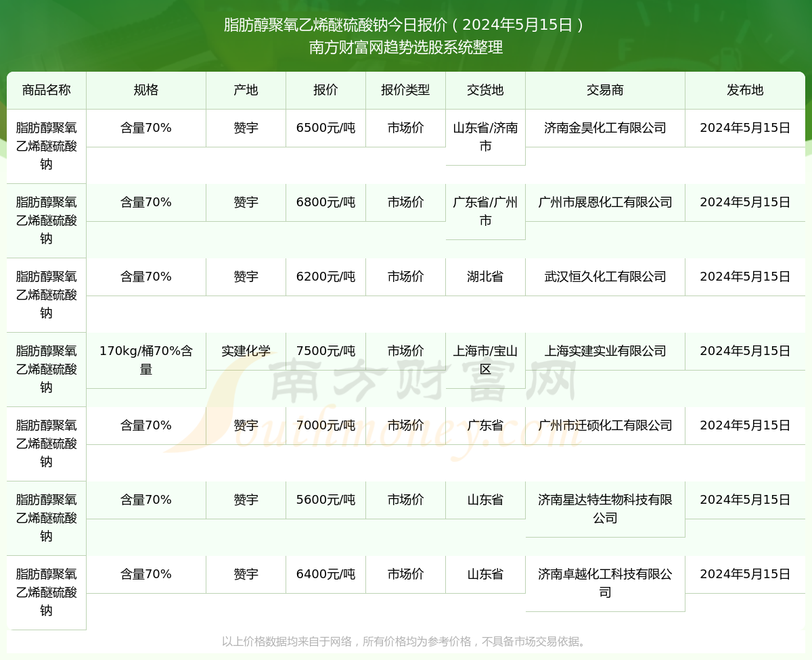812x660 pixels.
Task: Click subtitle 南方财富网趋势选股系统整理
Action: coord(406,48)
